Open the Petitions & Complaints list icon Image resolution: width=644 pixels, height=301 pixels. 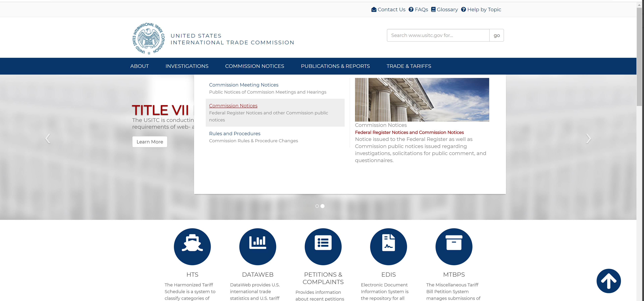(x=323, y=246)
